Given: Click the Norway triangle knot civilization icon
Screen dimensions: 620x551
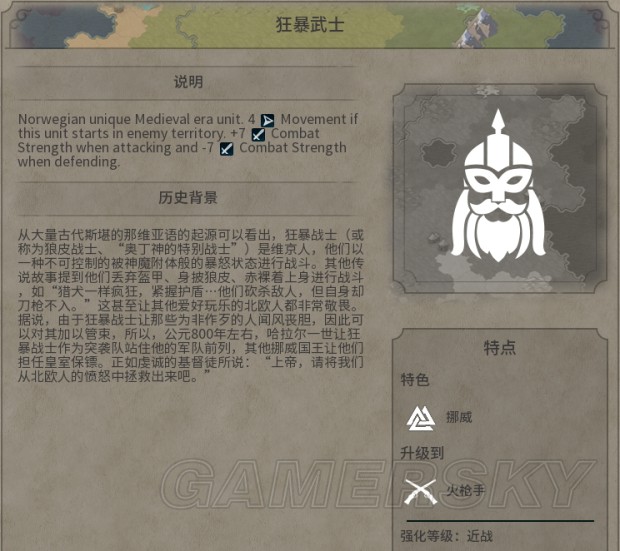Looking at the screenshot, I should coord(421,418).
